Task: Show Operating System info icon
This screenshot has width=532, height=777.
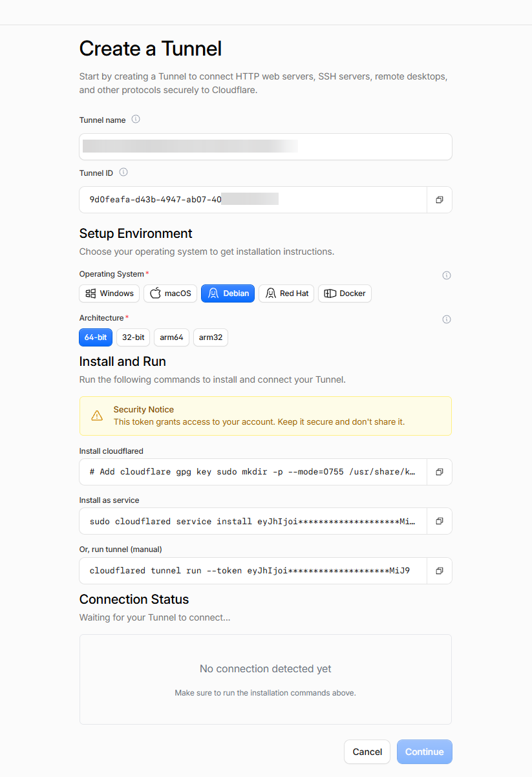Action: tap(446, 275)
